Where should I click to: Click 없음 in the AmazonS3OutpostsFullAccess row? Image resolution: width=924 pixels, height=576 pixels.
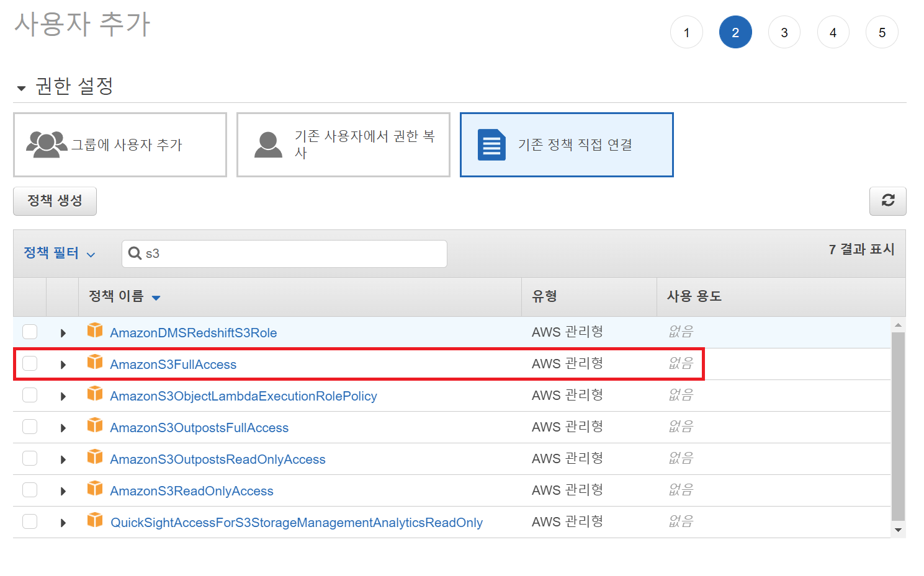pyautogui.click(x=681, y=427)
